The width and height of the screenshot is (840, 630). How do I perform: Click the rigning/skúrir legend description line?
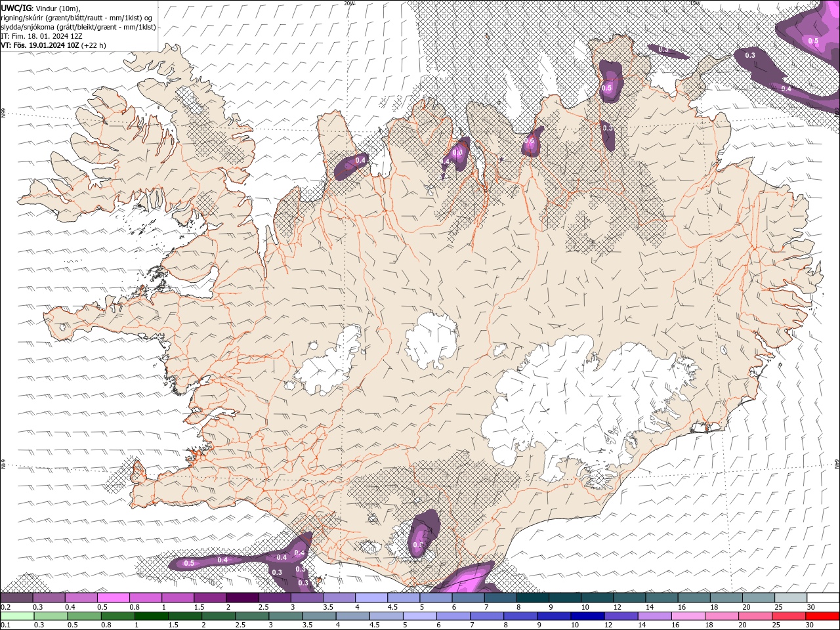(x=77, y=17)
